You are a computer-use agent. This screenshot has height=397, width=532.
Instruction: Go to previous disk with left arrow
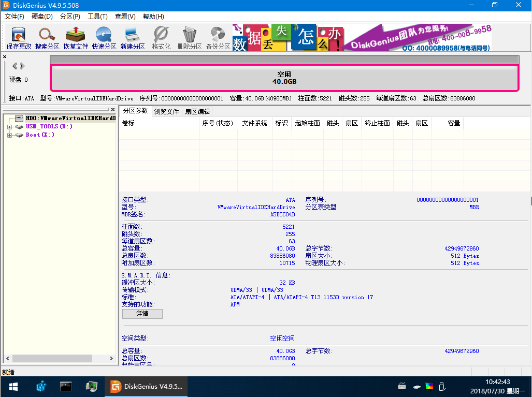pos(15,66)
